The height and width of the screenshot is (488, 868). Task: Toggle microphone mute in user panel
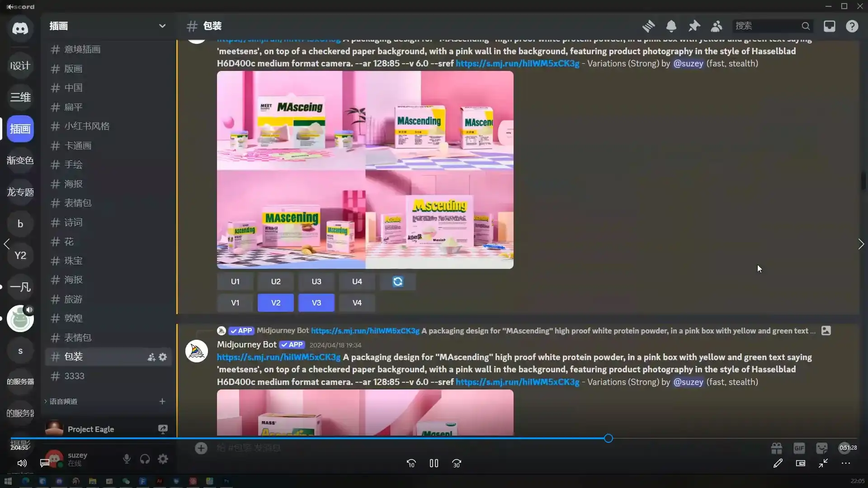click(127, 459)
